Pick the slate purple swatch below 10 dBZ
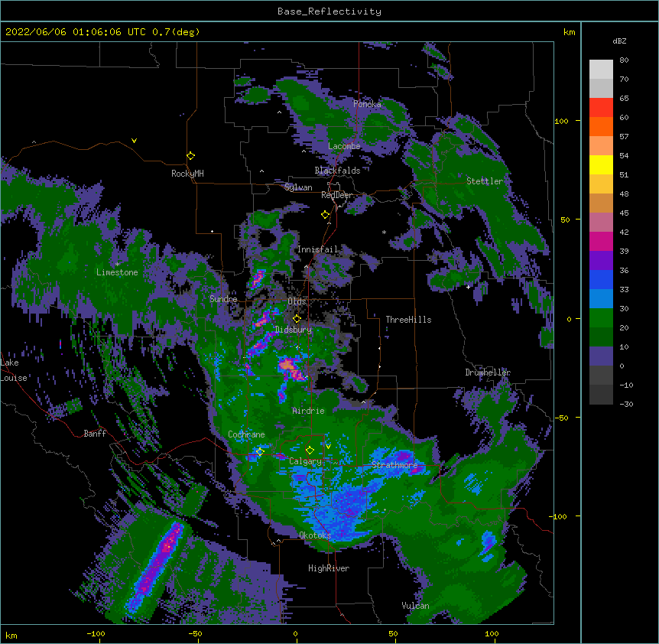659x644 pixels. pyautogui.click(x=601, y=356)
